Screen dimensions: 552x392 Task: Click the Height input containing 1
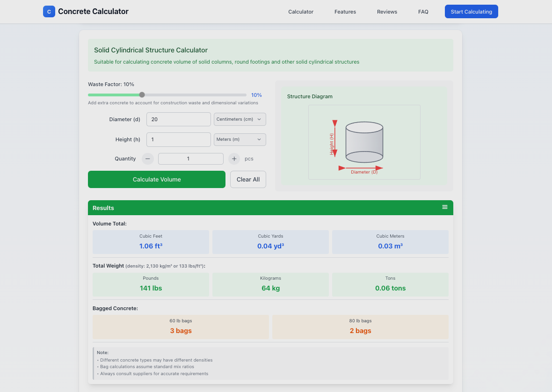pos(178,139)
